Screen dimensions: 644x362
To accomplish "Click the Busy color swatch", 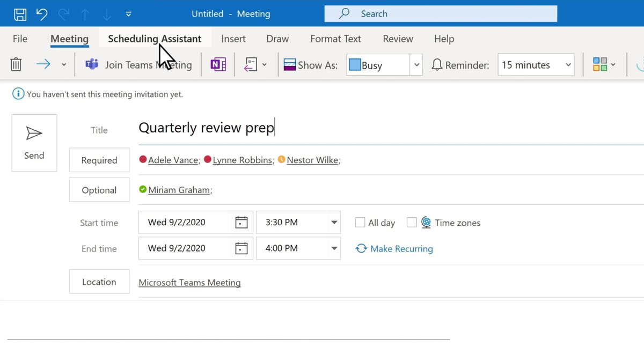I will (355, 65).
